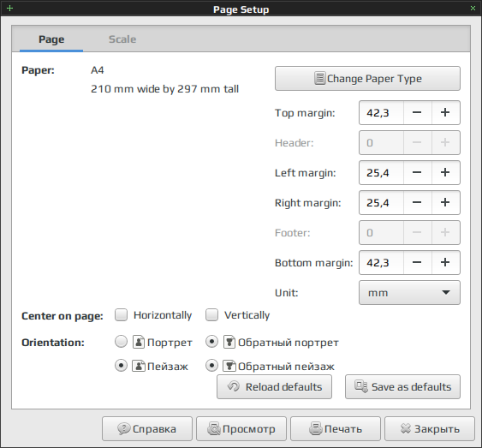Click the undo arrow icon on Reload defaults
Viewport: 482px width, 448px height.
[x=234, y=386]
